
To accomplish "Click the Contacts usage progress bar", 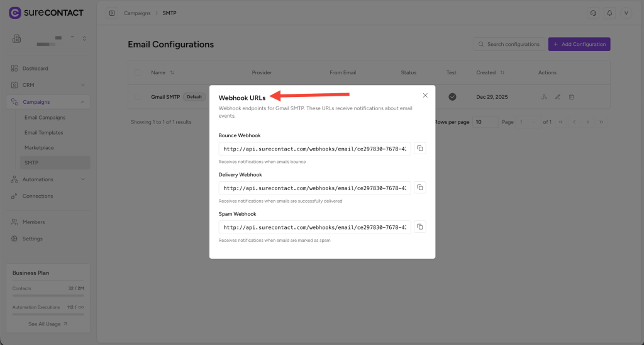I will click(x=48, y=295).
